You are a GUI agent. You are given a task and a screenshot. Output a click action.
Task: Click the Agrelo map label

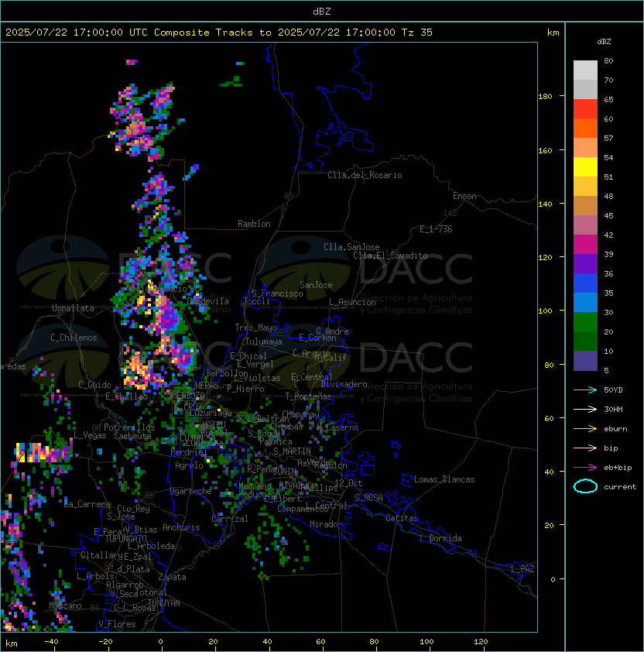tap(189, 465)
